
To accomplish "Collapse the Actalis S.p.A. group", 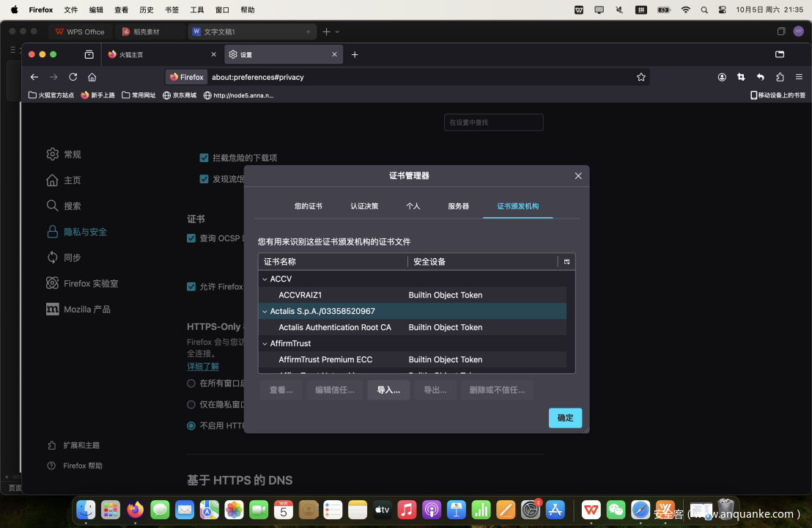I will (265, 312).
